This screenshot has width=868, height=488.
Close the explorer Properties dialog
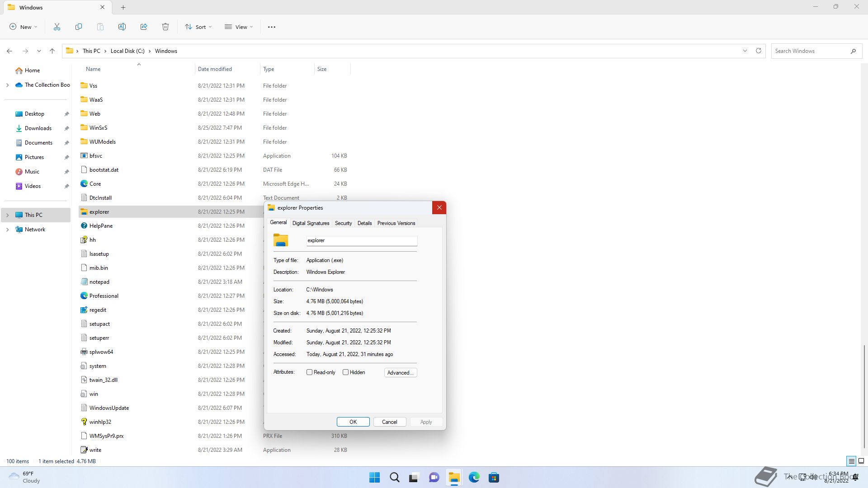(x=439, y=208)
